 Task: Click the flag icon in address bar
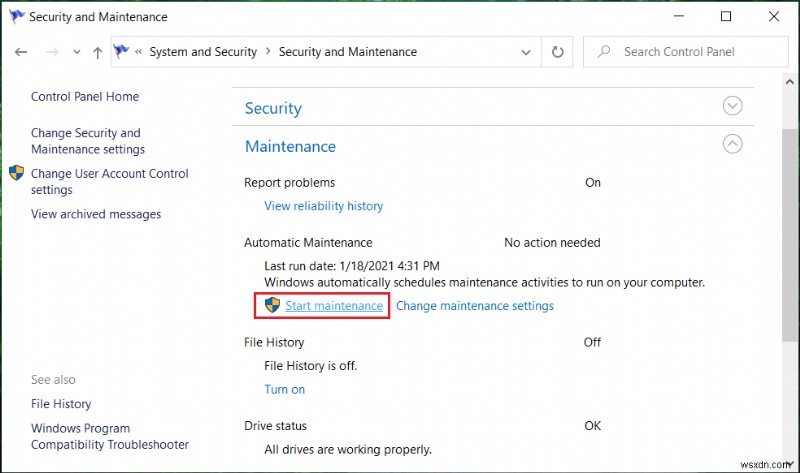point(122,52)
